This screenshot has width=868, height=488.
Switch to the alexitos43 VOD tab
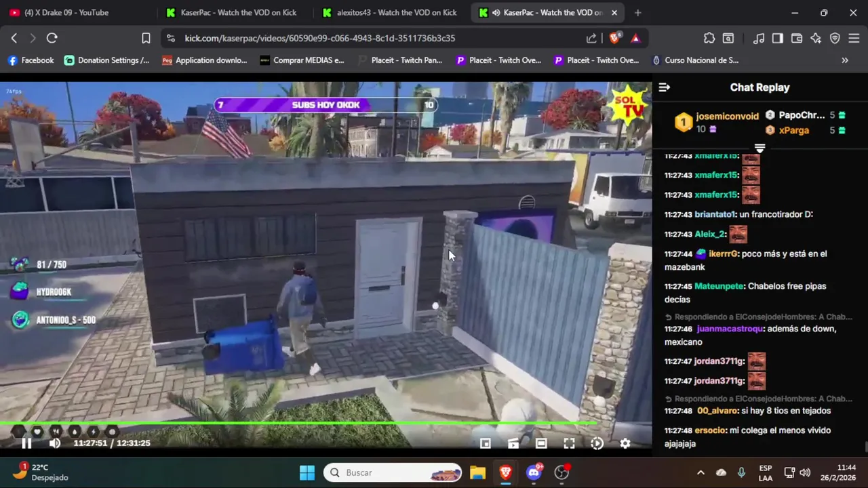click(391, 13)
